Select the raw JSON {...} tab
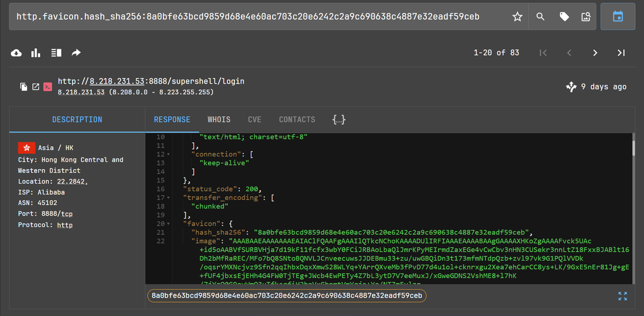Viewport: 644px width, 316px height. tap(339, 120)
